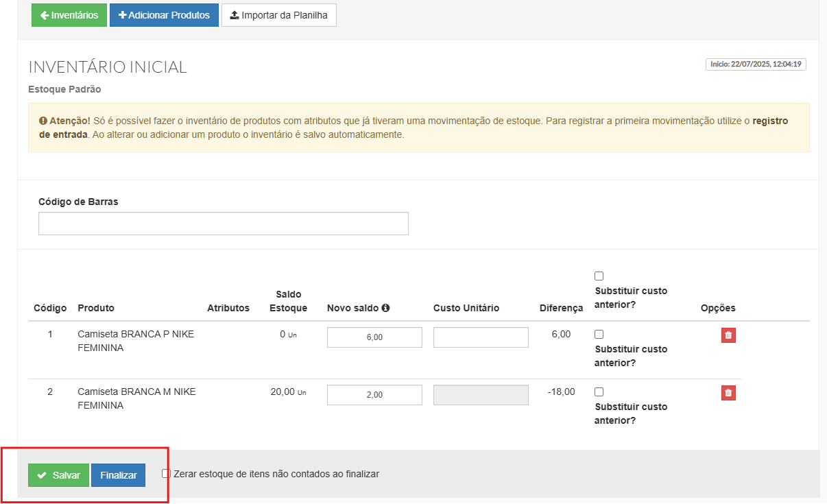The height and width of the screenshot is (504, 827).
Task: Click Novo saldo field showing 6,00
Action: click(x=374, y=337)
